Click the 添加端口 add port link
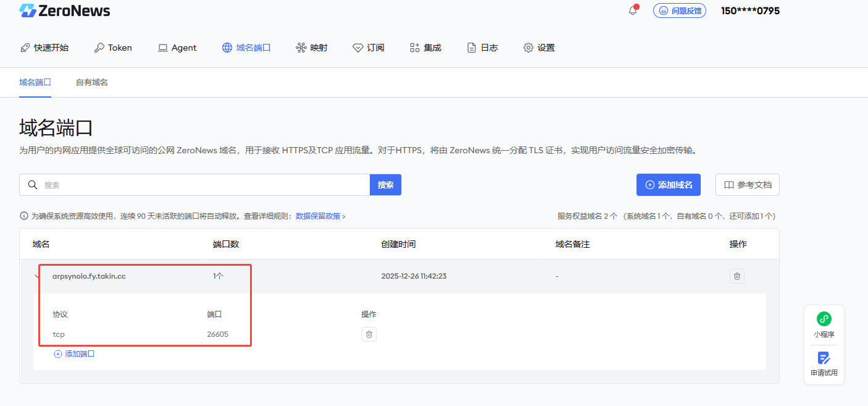 tap(74, 354)
